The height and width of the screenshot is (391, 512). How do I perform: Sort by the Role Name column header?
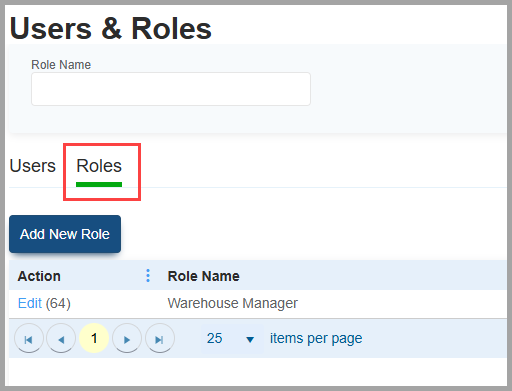click(x=204, y=276)
